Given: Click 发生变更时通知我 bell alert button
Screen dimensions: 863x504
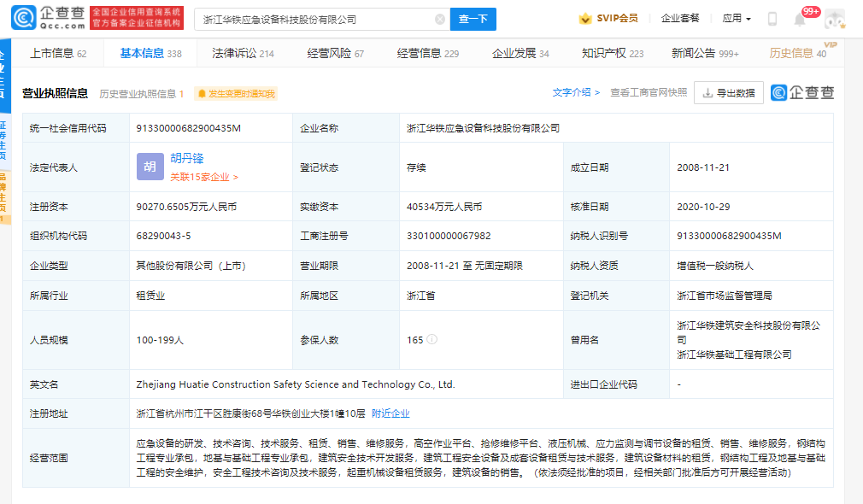Looking at the screenshot, I should 236,94.
